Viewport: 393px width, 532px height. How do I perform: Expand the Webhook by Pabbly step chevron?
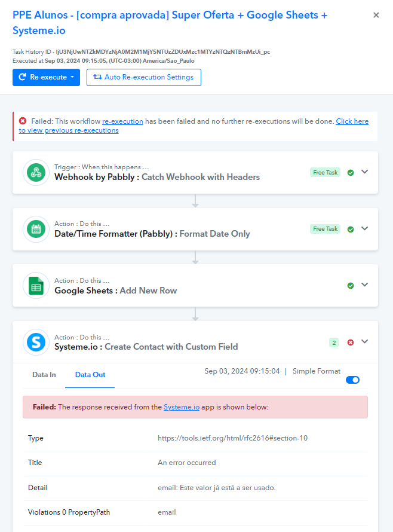point(364,172)
